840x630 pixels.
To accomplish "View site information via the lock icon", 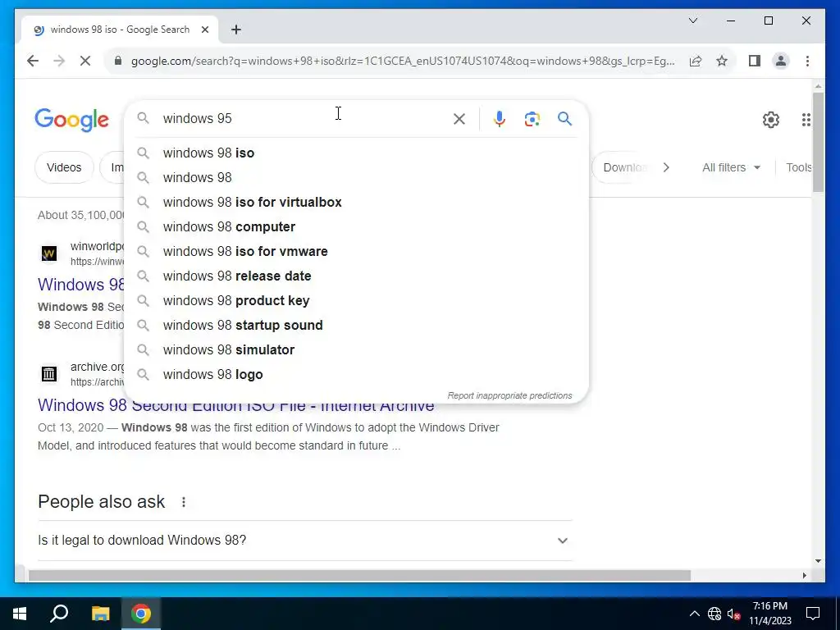I will click(118, 61).
